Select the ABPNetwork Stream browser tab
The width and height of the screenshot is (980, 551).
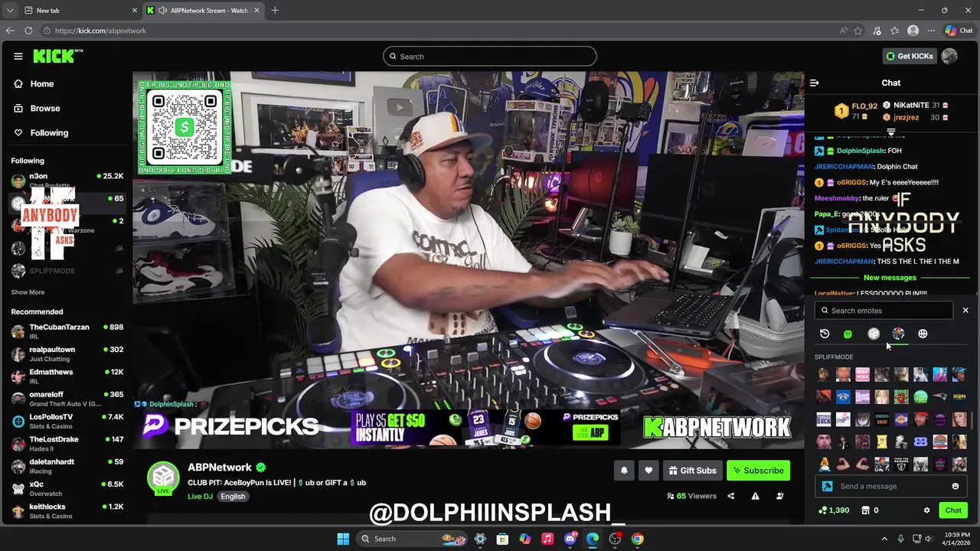click(x=202, y=10)
